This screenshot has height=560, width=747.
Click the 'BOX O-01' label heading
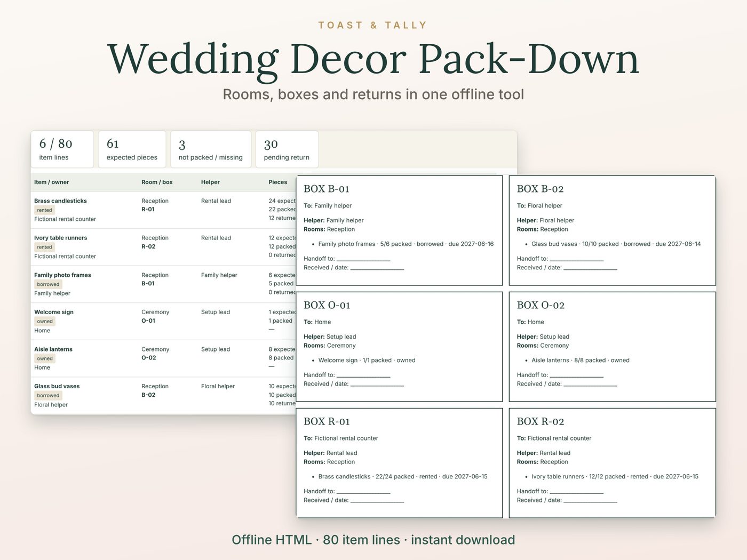coord(327,305)
